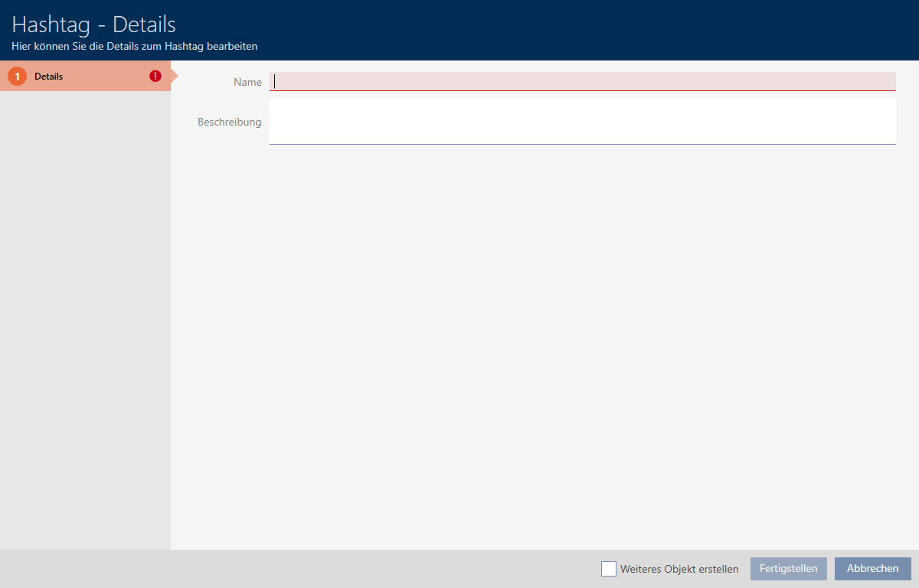The width and height of the screenshot is (919, 588).
Task: Focus the Name input field
Action: click(582, 81)
